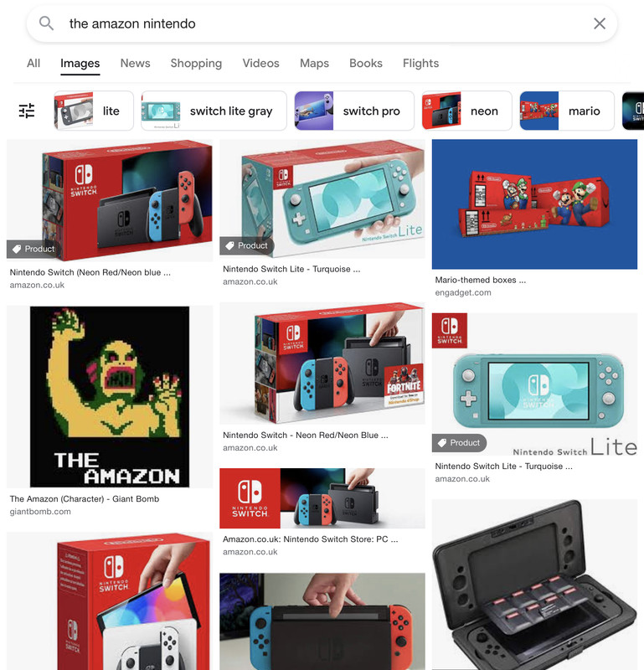644x670 pixels.
Task: Open the search filter tools icon
Action: pos(27,111)
